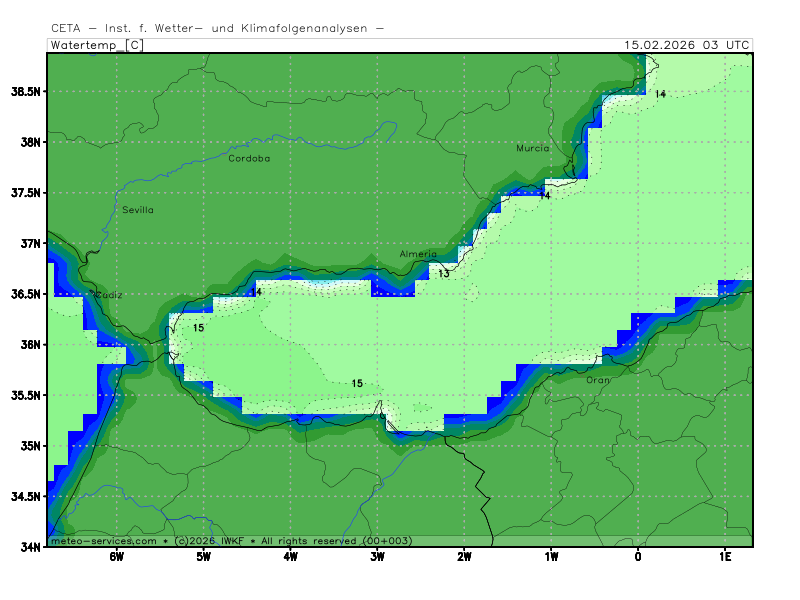The image size is (800, 600).
Task: Click the Cadiz city label
Action: pos(108,295)
